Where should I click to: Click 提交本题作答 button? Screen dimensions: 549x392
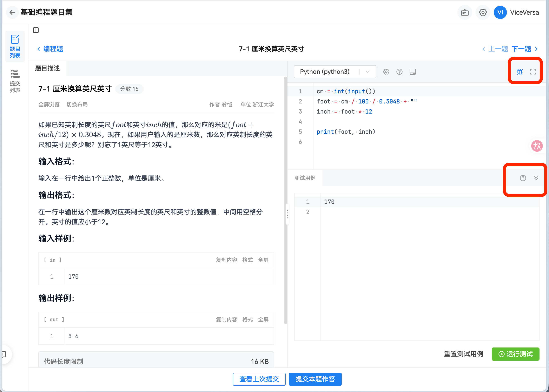pos(315,379)
